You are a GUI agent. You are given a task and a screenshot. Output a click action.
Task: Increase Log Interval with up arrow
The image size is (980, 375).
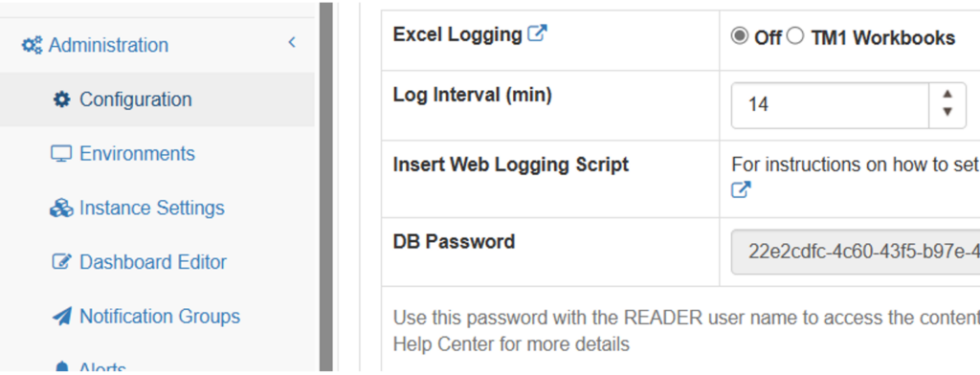[947, 94]
